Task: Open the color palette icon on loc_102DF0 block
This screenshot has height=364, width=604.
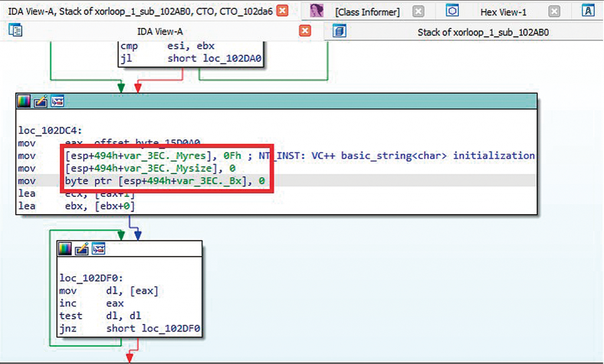Action: [64, 248]
